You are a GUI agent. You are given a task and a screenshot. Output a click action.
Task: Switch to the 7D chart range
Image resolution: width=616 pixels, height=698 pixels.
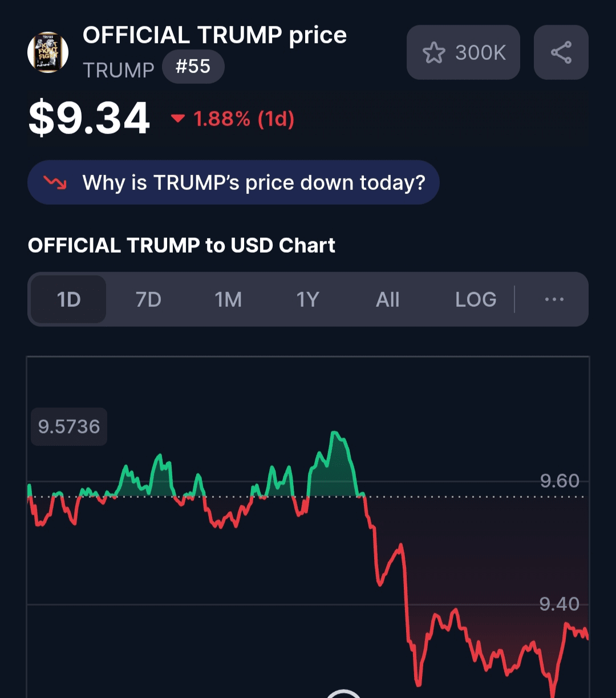(x=148, y=299)
